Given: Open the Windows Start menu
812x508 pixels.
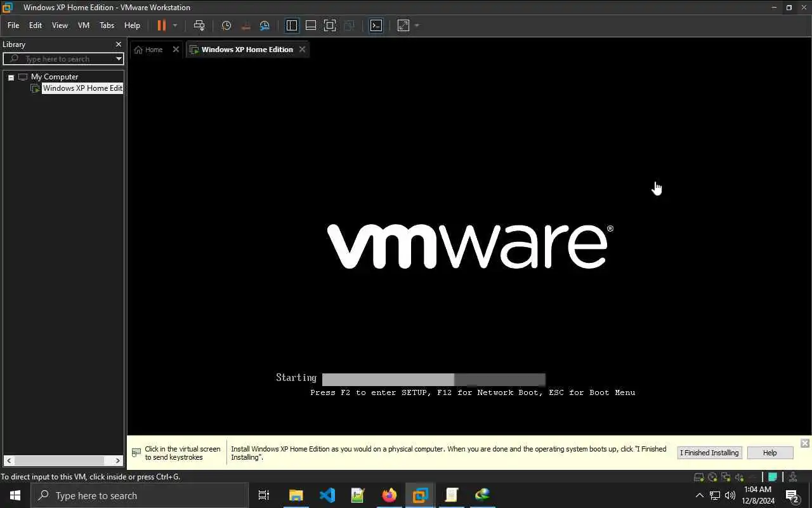Looking at the screenshot, I should 15,495.
